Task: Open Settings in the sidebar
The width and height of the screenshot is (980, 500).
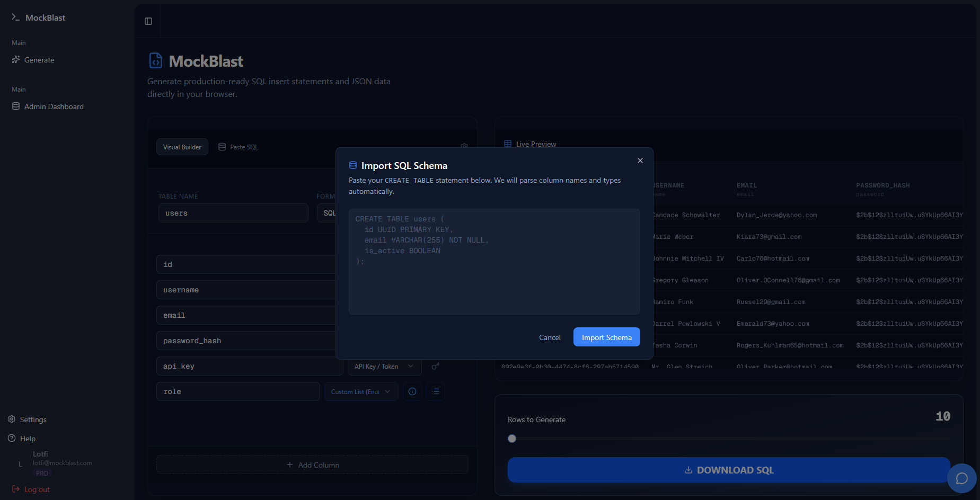Action: click(x=33, y=419)
